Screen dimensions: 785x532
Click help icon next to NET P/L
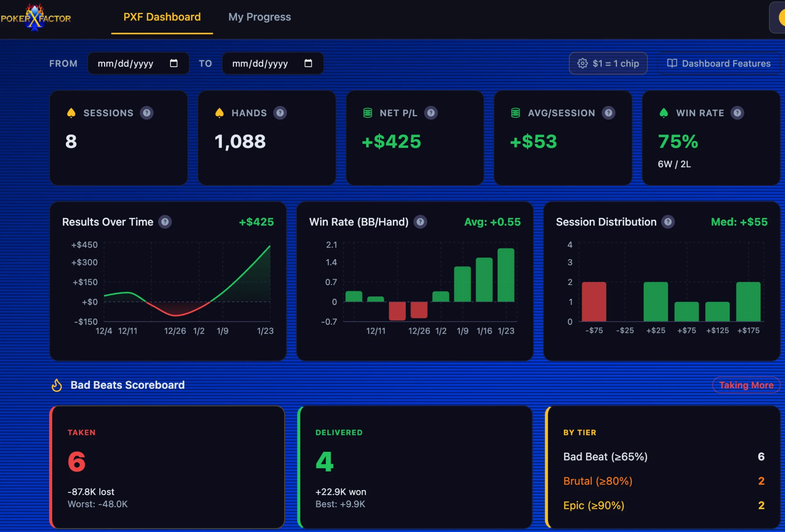[431, 113]
